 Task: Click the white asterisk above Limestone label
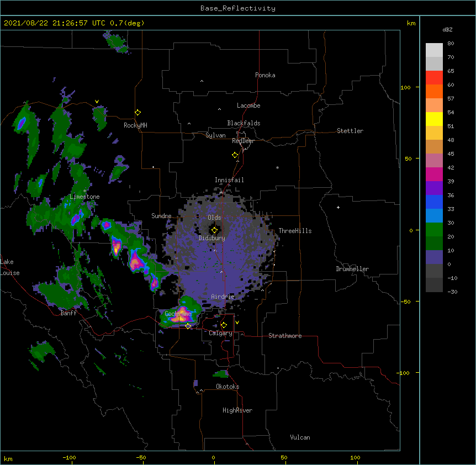coord(84,191)
